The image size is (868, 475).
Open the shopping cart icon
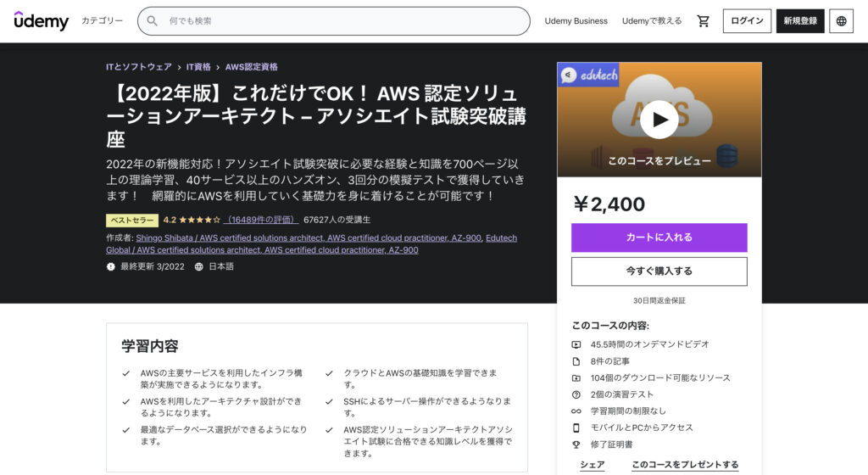pos(703,21)
